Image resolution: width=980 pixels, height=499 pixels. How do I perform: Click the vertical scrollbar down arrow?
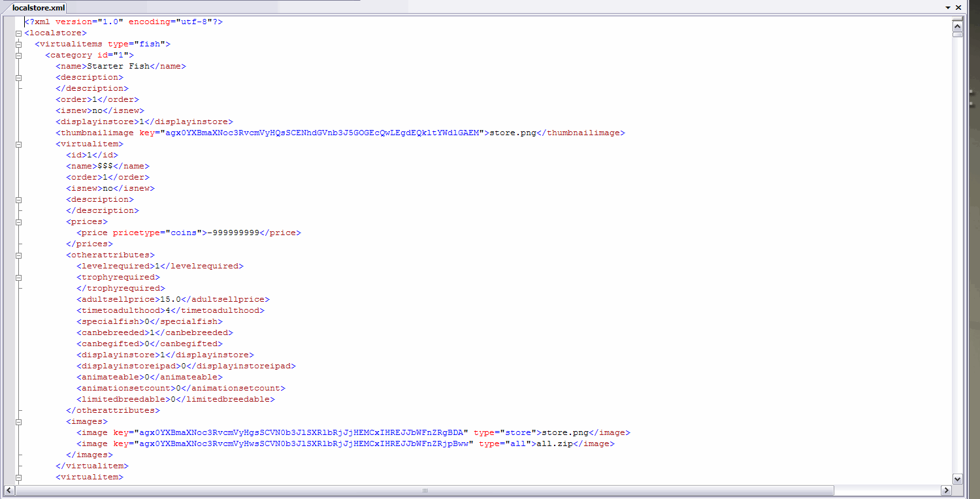tap(958, 479)
